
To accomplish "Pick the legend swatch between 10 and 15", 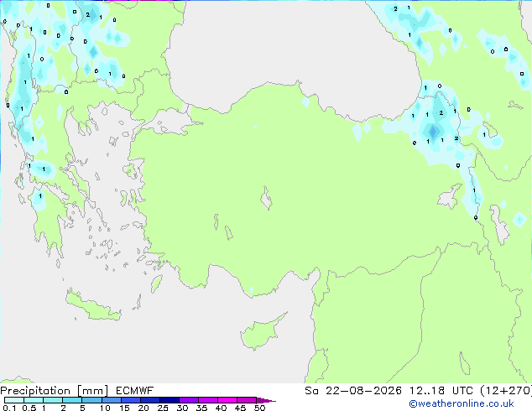I will 111,400.
